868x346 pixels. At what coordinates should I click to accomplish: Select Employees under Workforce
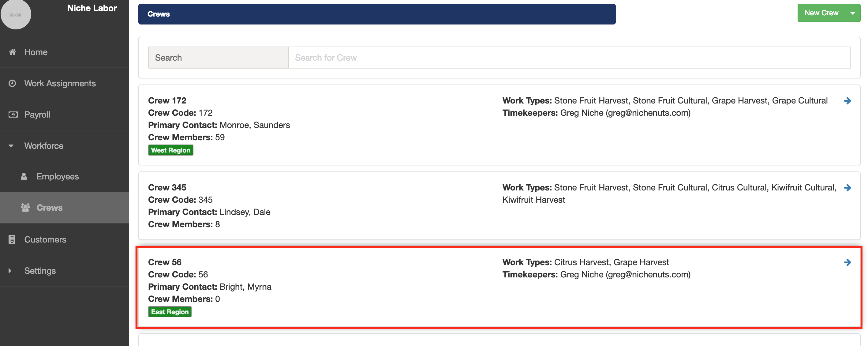tap(58, 176)
